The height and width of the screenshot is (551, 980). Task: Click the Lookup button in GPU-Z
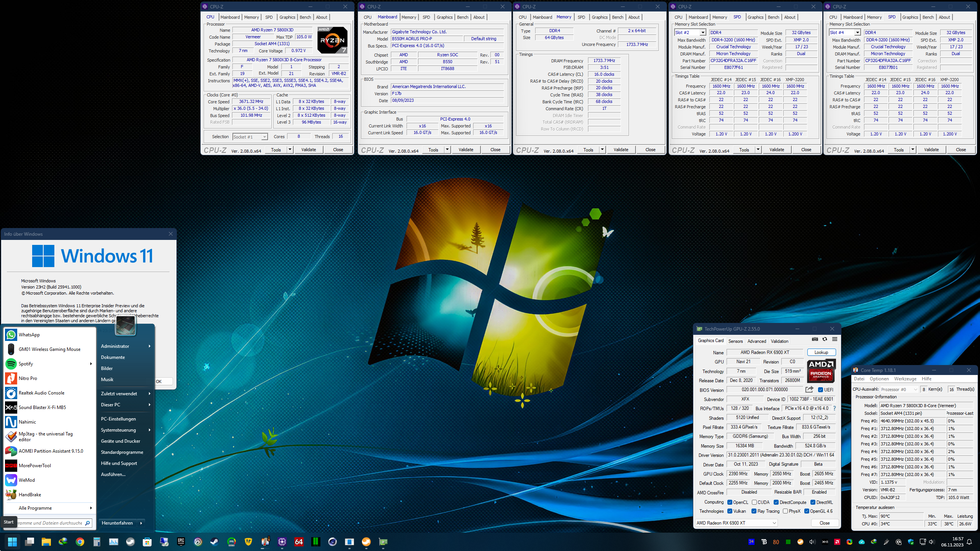point(821,352)
